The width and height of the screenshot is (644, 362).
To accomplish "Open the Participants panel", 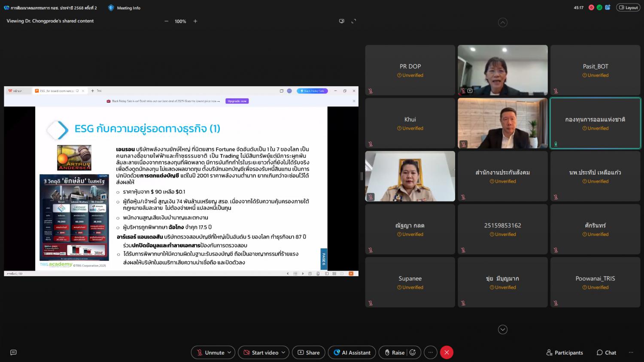I will (x=564, y=353).
